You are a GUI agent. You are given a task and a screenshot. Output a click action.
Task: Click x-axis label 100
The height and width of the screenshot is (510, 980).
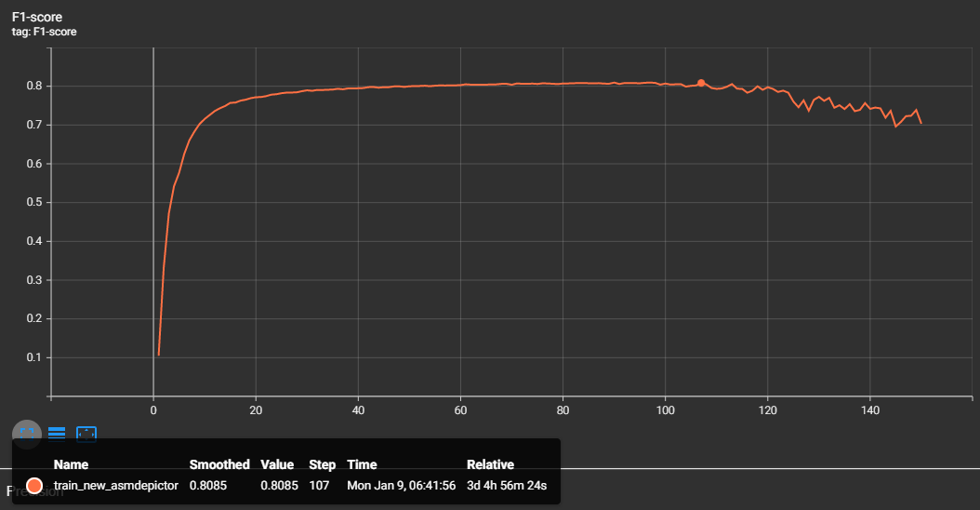pos(666,410)
